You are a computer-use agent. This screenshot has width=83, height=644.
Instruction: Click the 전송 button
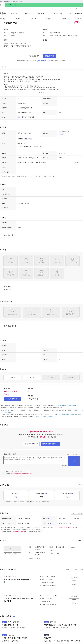tap(74, 461)
